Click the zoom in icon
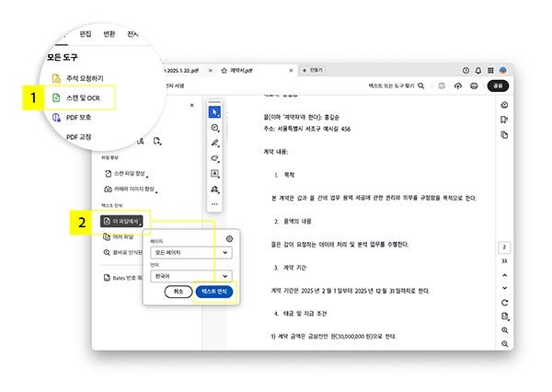The width and height of the screenshot is (552, 392). tap(504, 330)
